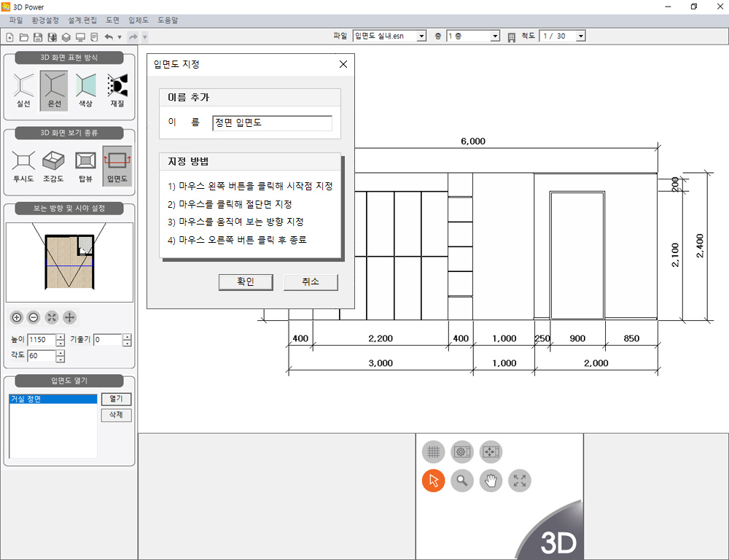Click the magnifier zoom tool
The image size is (729, 560).
point(462,481)
